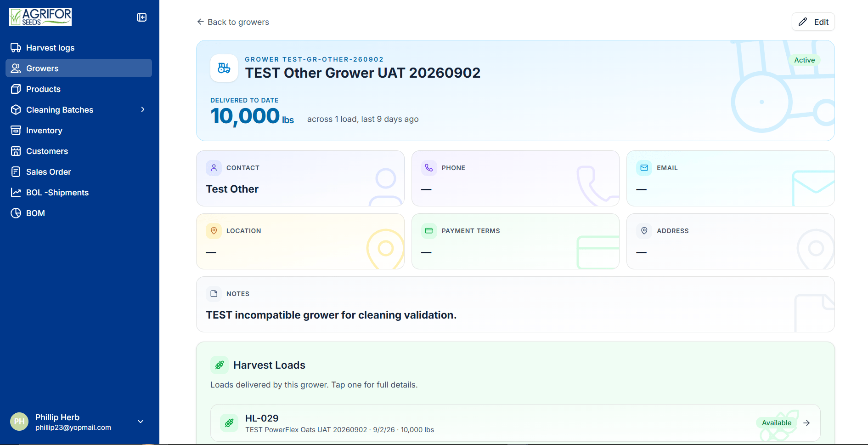Click the Notes document icon

click(214, 294)
